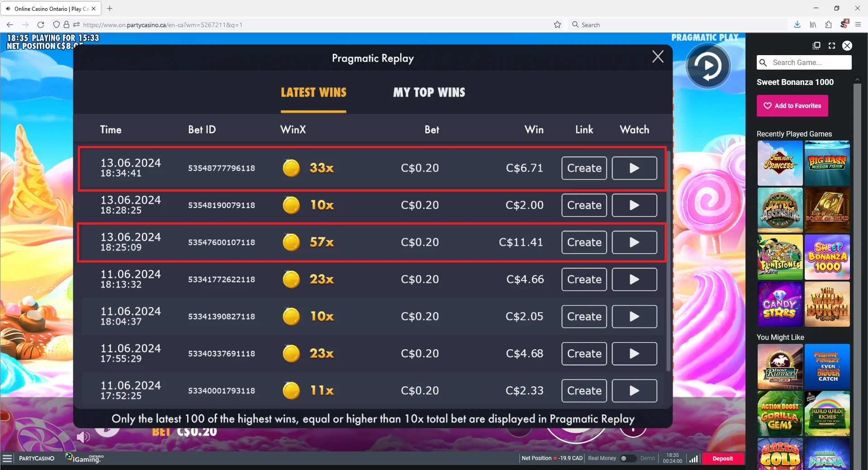
Task: Open the browser extensions icon
Action: coord(828,25)
